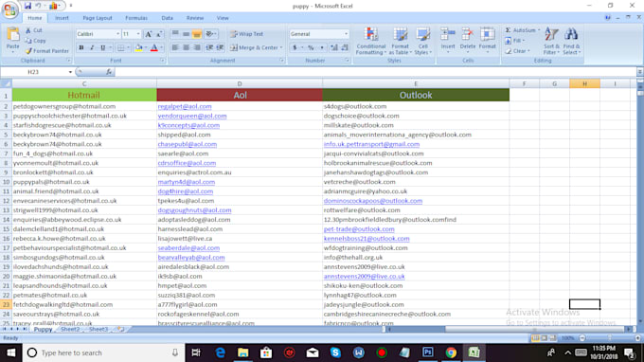
Task: Open Cell Styles gallery
Action: (422, 41)
